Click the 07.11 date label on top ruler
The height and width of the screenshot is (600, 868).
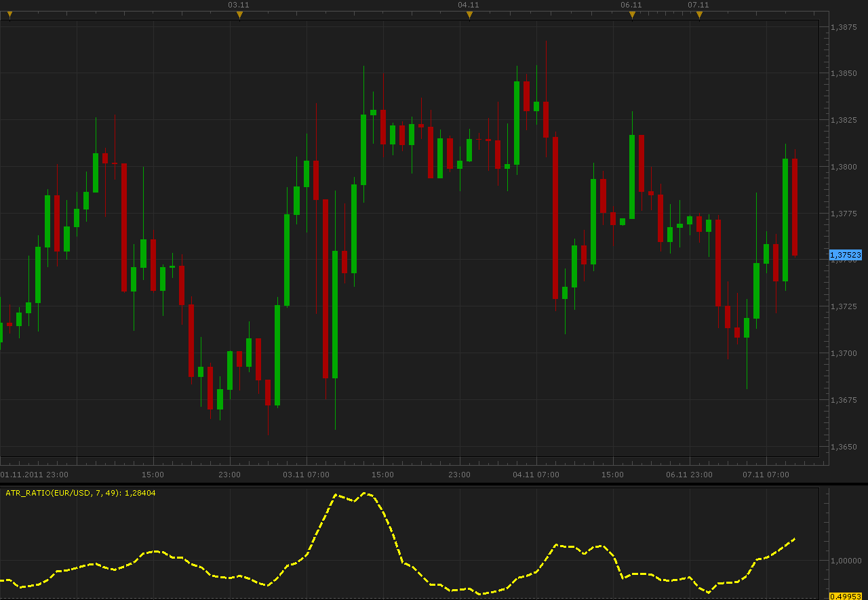point(698,5)
